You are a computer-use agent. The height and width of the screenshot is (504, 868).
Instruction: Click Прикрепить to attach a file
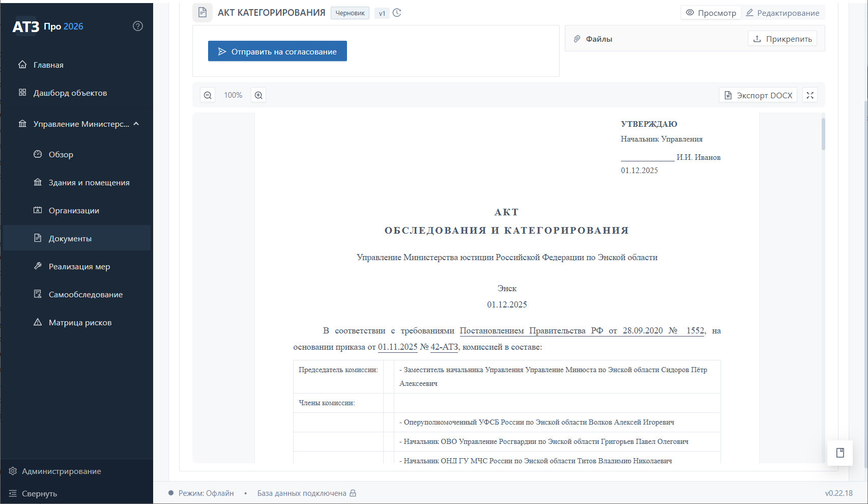coord(783,39)
